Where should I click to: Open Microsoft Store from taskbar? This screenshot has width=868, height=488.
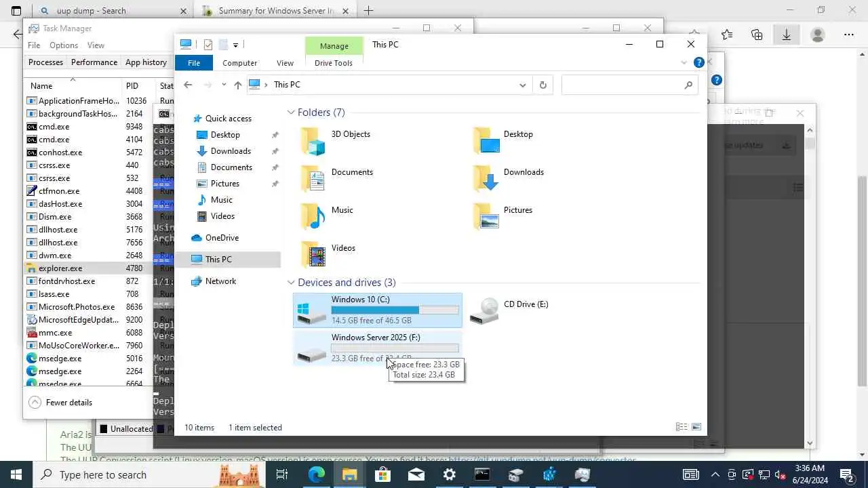point(382,474)
